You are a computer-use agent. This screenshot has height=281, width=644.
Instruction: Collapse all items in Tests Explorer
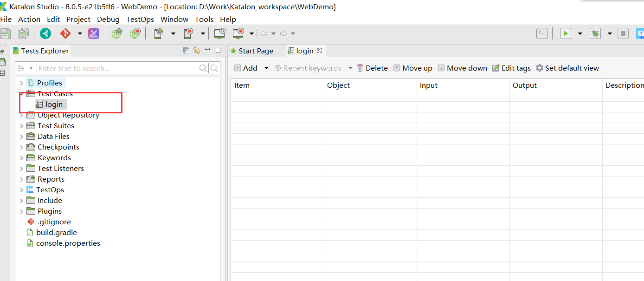(186, 51)
